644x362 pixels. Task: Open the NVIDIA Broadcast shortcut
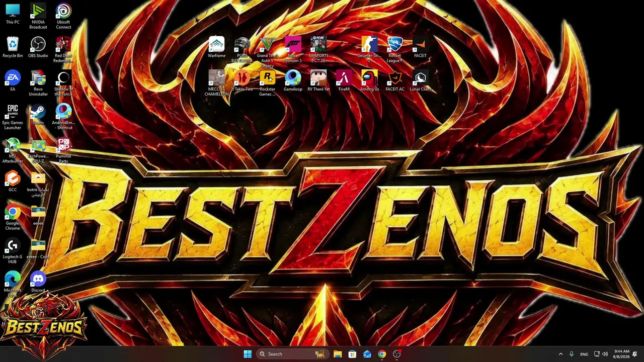38,16
